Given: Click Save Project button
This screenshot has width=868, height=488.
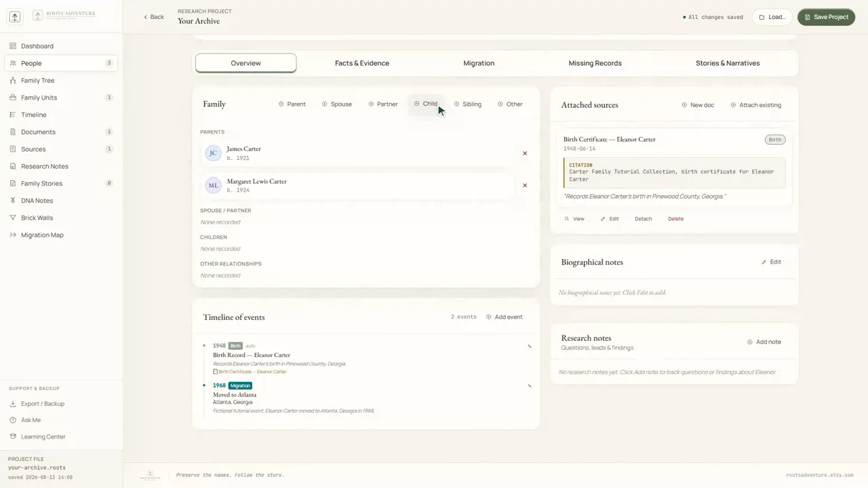Looking at the screenshot, I should click(826, 17).
